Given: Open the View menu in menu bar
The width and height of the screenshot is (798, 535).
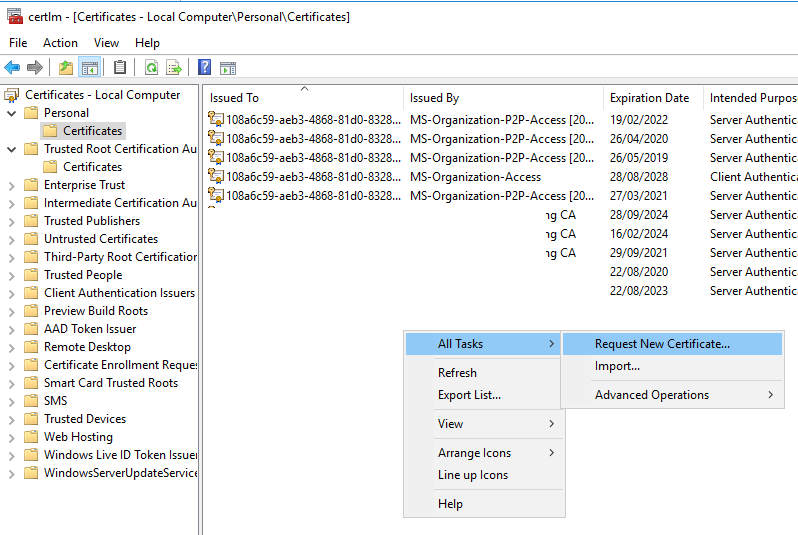Looking at the screenshot, I should [x=106, y=43].
